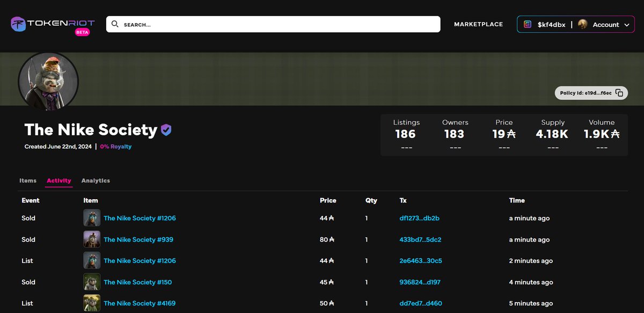Click the Tx column header
644x313 pixels.
[404, 200]
